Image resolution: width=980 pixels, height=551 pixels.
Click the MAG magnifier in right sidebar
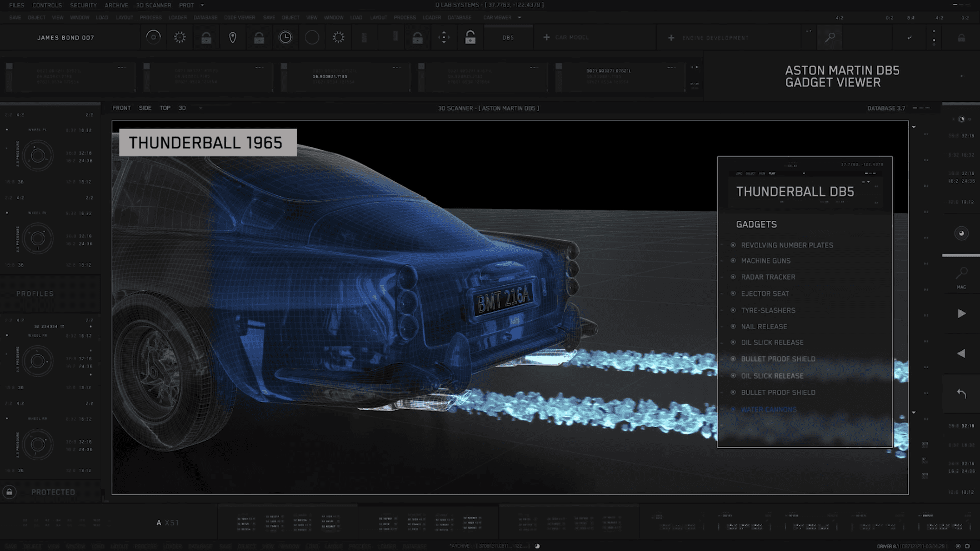pos(961,274)
